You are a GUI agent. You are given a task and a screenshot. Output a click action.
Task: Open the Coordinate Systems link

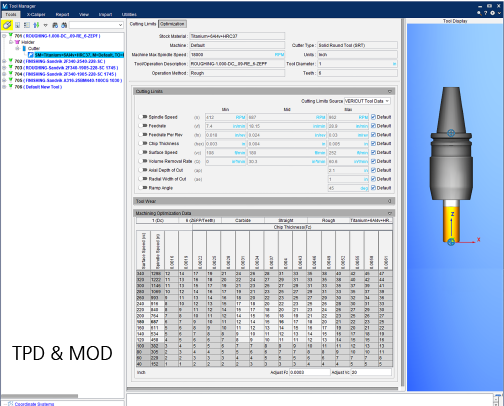(34, 404)
